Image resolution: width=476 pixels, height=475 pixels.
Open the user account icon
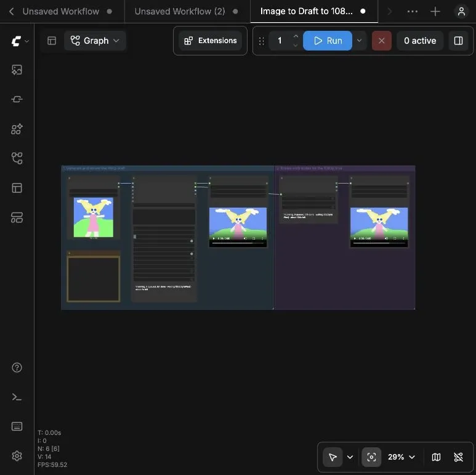461,12
